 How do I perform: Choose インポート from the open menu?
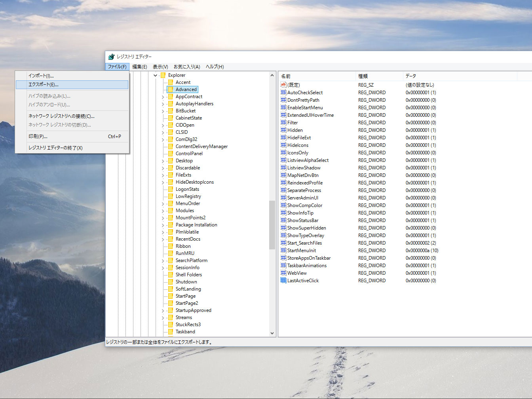pyautogui.click(x=41, y=75)
